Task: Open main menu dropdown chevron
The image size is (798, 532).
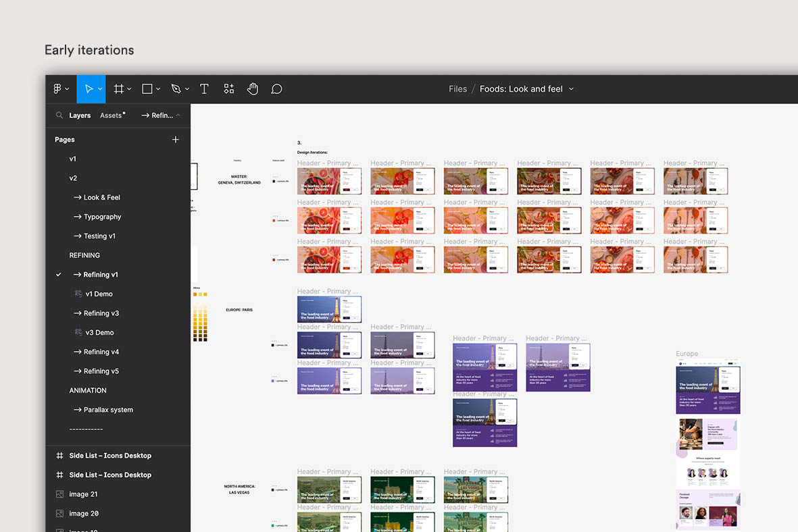Action: pos(67,89)
